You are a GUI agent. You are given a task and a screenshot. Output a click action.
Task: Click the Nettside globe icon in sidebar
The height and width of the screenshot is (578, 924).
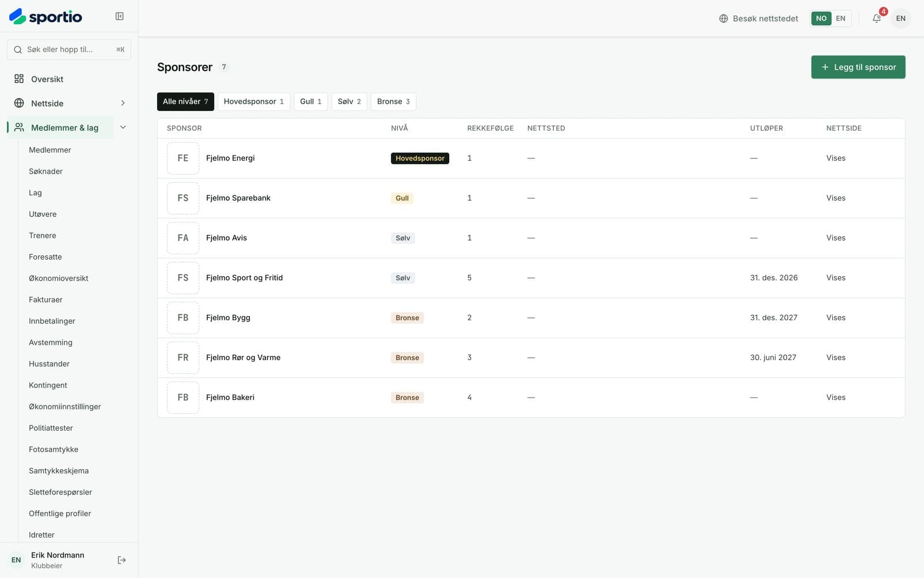pyautogui.click(x=19, y=103)
